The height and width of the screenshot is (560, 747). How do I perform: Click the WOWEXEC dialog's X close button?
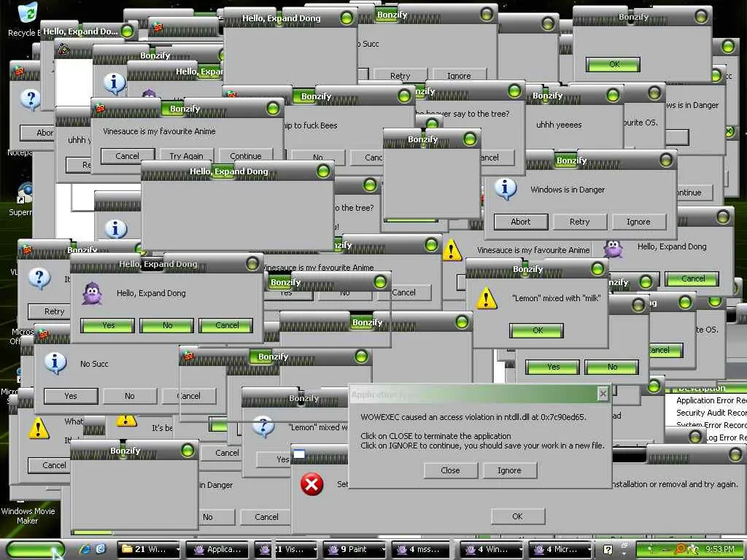tap(603, 394)
